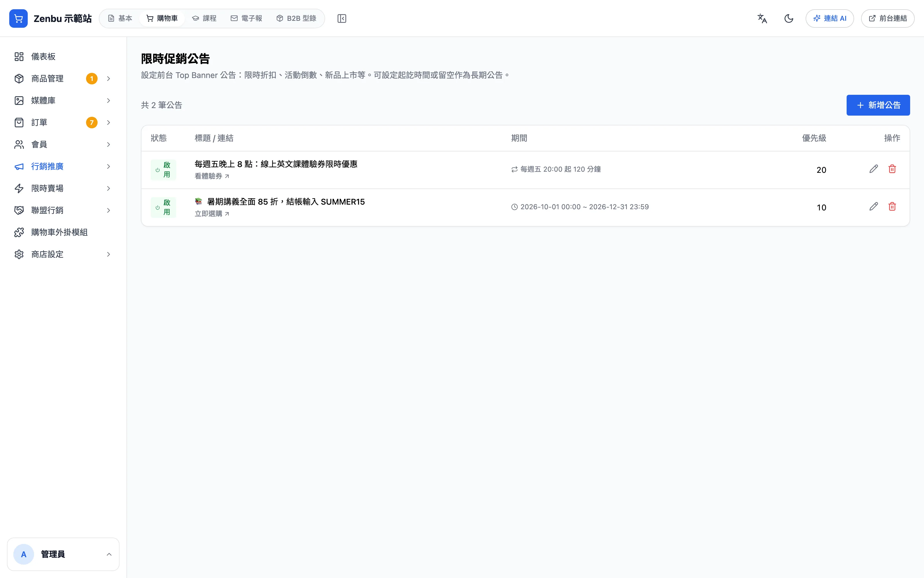Expand the 商品管理 submenu chevron
Screen dimensions: 924x578
pyautogui.click(x=109, y=79)
